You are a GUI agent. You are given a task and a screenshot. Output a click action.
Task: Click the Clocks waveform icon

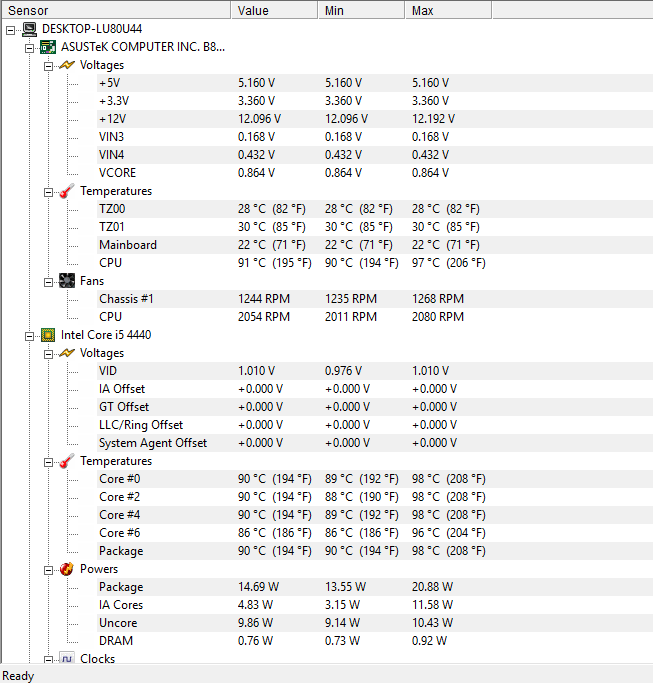point(67,658)
